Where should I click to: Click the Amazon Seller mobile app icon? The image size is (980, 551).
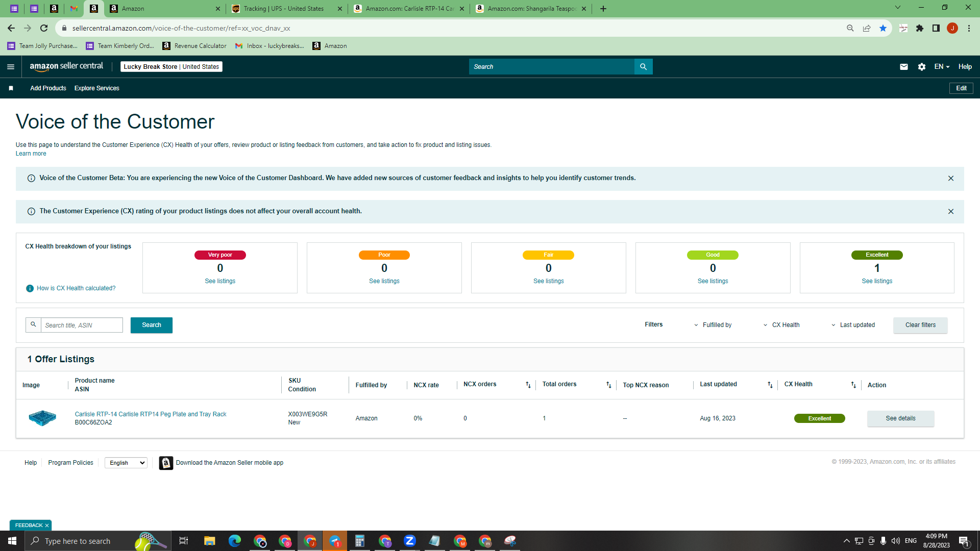tap(166, 463)
